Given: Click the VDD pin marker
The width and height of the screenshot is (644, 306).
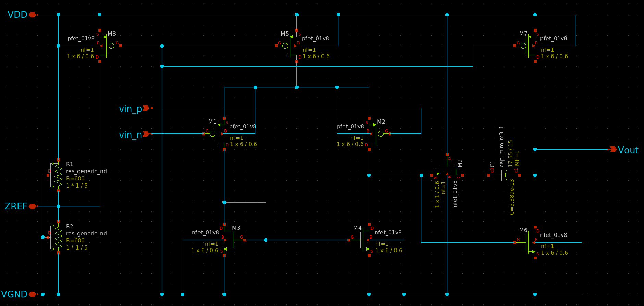Looking at the screenshot, I should click(x=32, y=15).
